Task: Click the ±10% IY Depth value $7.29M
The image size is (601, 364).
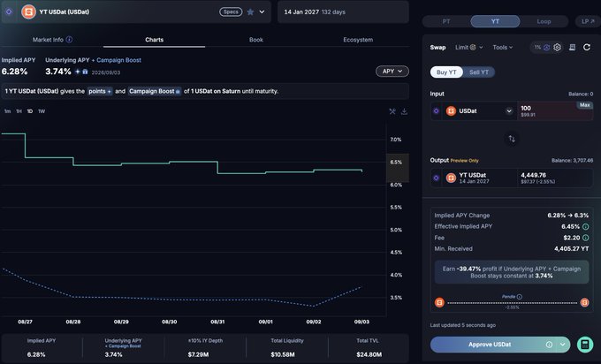Action: click(198, 355)
